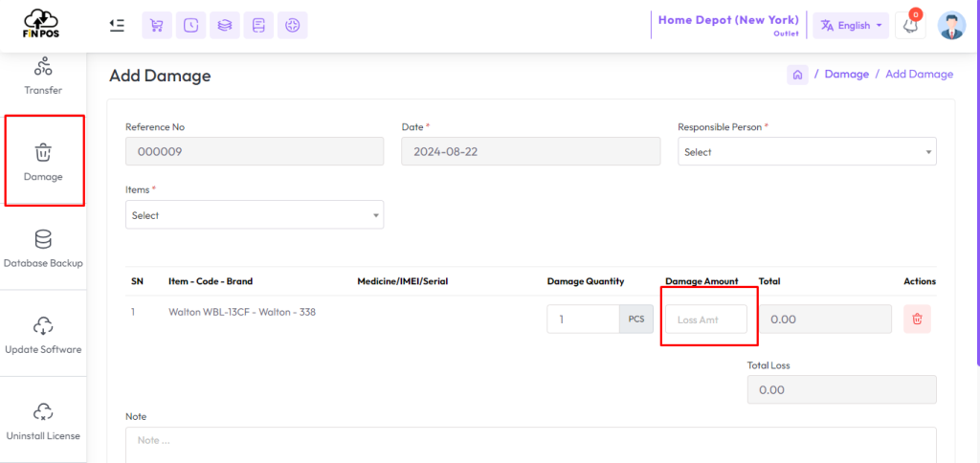Click the Date field 2024-08-22
The height and width of the screenshot is (463, 980).
click(530, 151)
